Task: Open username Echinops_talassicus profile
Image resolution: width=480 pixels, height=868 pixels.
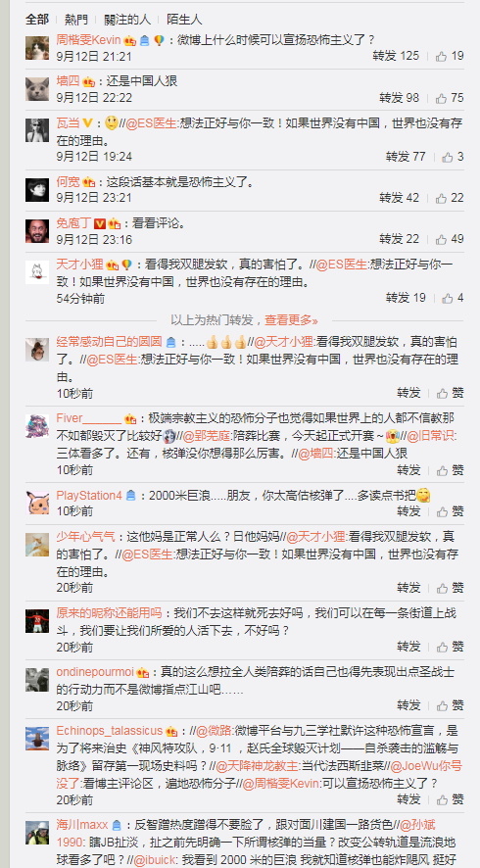Action: (x=109, y=731)
